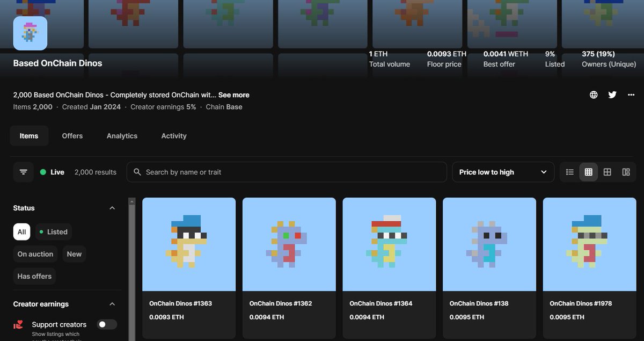The image size is (644, 341).
Task: Click the search magnifier icon
Action: (137, 172)
